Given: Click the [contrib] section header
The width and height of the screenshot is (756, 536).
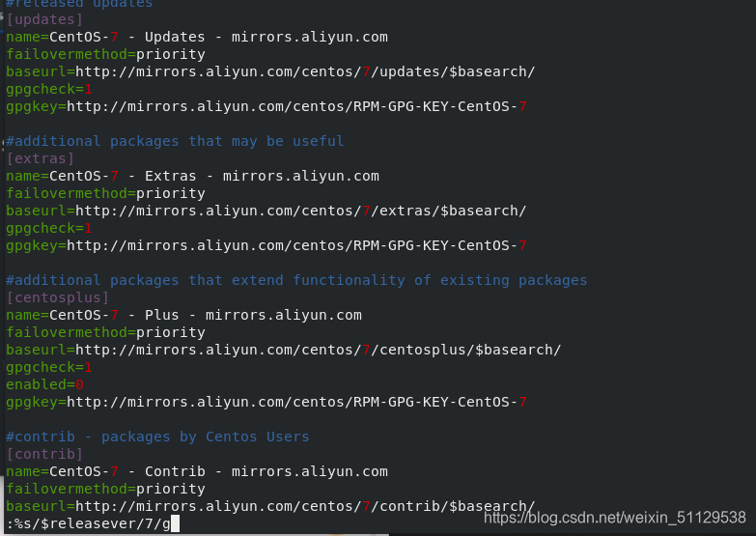Looking at the screenshot, I should tap(44, 454).
